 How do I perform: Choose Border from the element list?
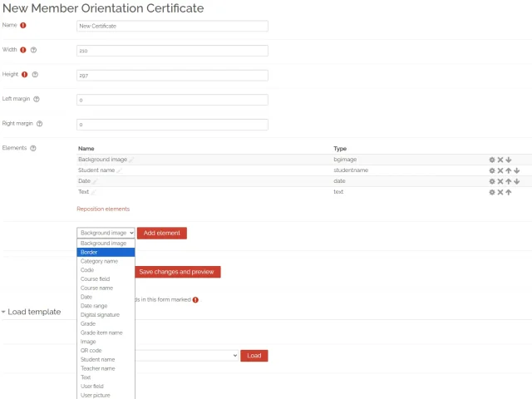pyautogui.click(x=106, y=252)
